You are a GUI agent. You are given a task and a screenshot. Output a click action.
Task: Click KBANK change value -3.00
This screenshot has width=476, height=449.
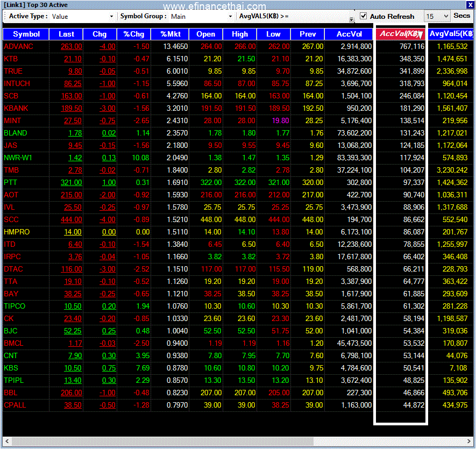click(108, 109)
